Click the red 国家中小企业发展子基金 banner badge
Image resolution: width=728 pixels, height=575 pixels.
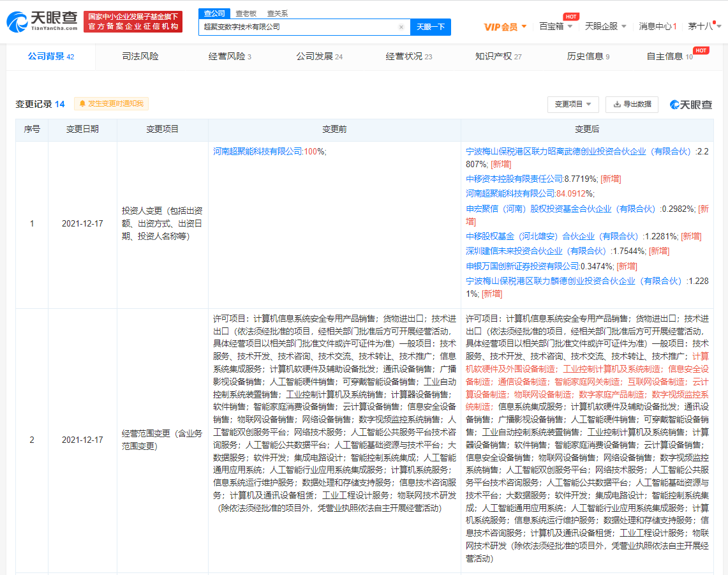pyautogui.click(x=133, y=22)
